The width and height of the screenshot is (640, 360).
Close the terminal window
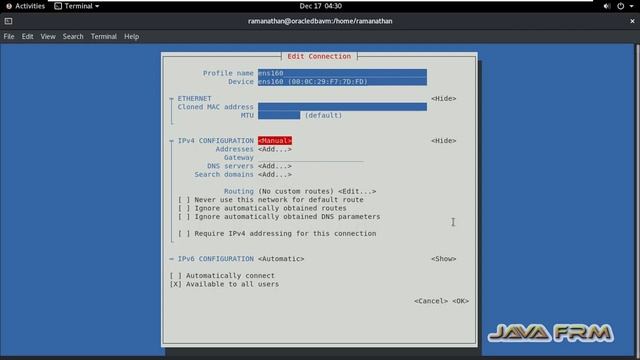tap(632, 21)
